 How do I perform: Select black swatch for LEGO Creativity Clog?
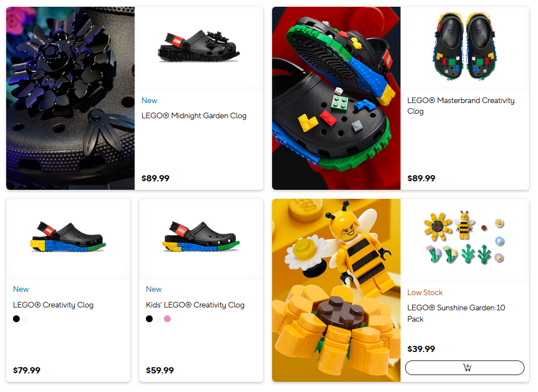tap(16, 319)
